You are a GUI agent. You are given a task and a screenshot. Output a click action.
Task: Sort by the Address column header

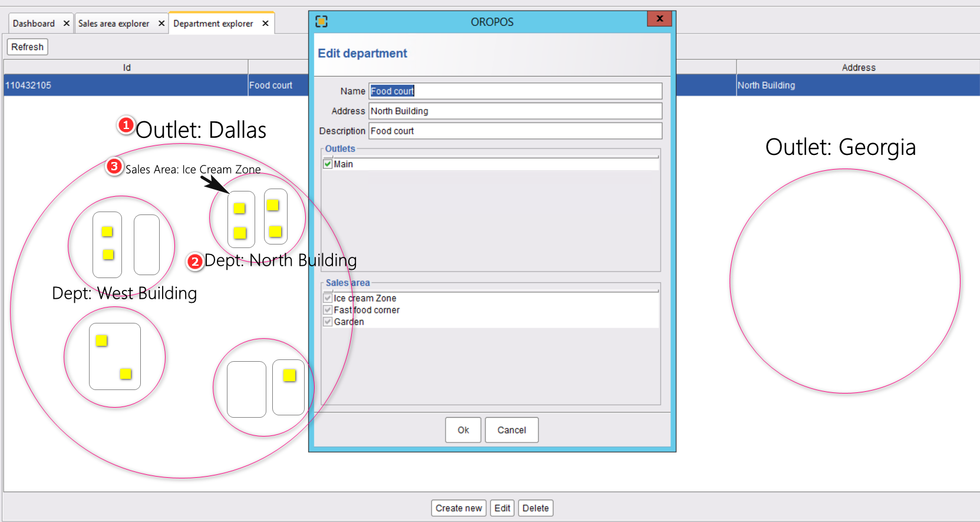[858, 67]
